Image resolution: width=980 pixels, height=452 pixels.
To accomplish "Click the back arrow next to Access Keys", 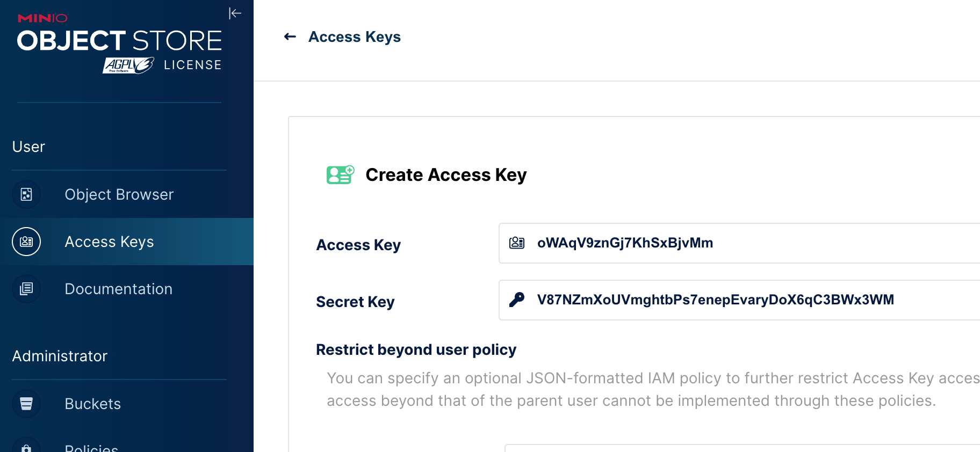I will (x=290, y=37).
